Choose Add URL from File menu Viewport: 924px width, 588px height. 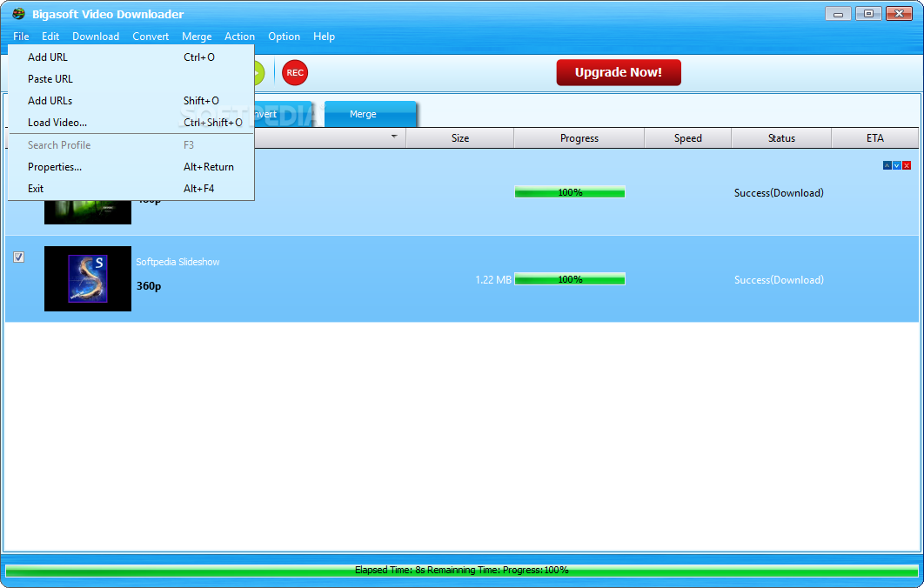tap(131, 57)
